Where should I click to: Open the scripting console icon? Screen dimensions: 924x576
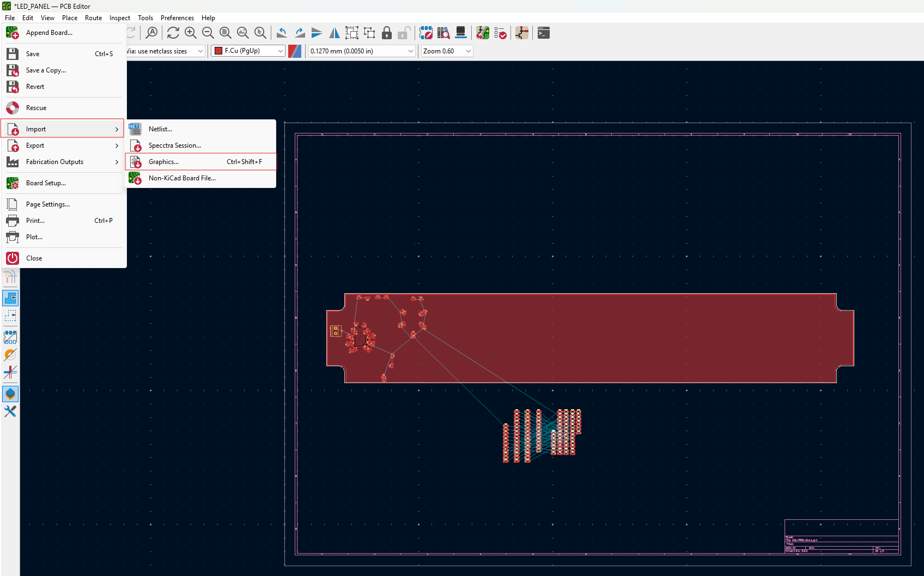tap(544, 33)
